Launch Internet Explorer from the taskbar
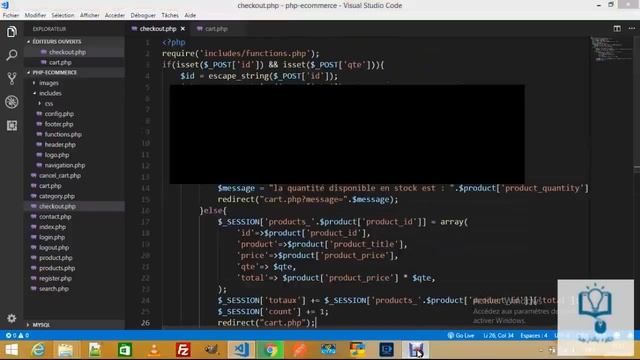 pos(38,350)
